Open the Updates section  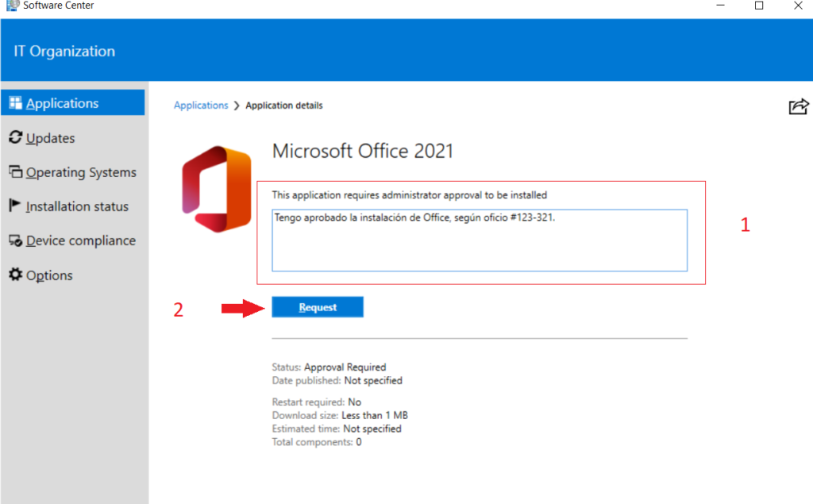(x=50, y=138)
